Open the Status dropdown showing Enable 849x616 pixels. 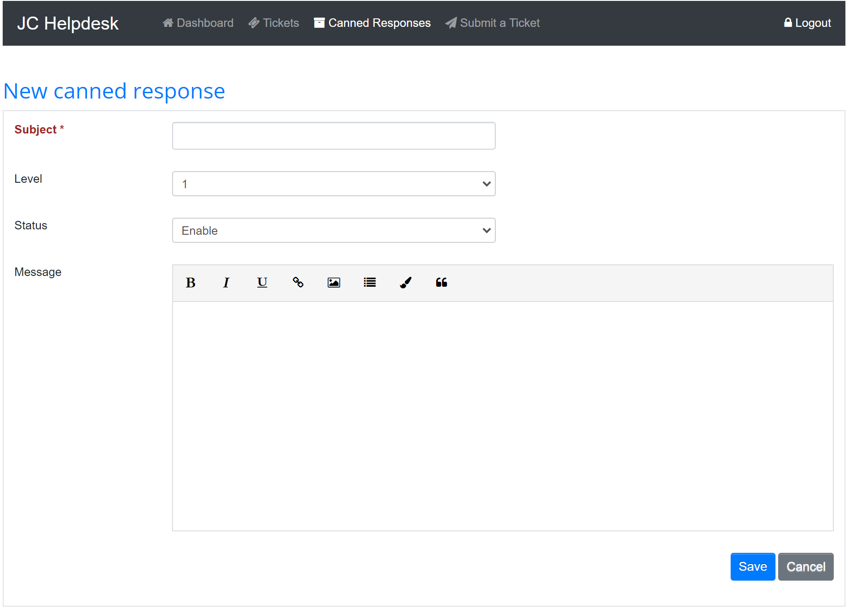[x=334, y=230]
